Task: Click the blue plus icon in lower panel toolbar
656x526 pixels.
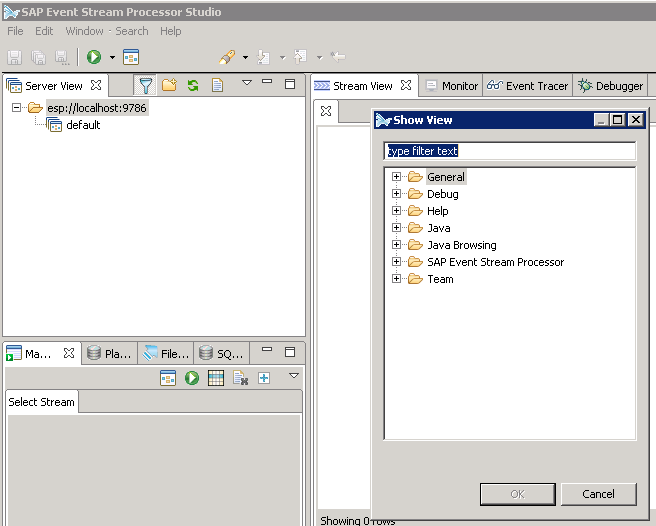Action: tap(264, 378)
